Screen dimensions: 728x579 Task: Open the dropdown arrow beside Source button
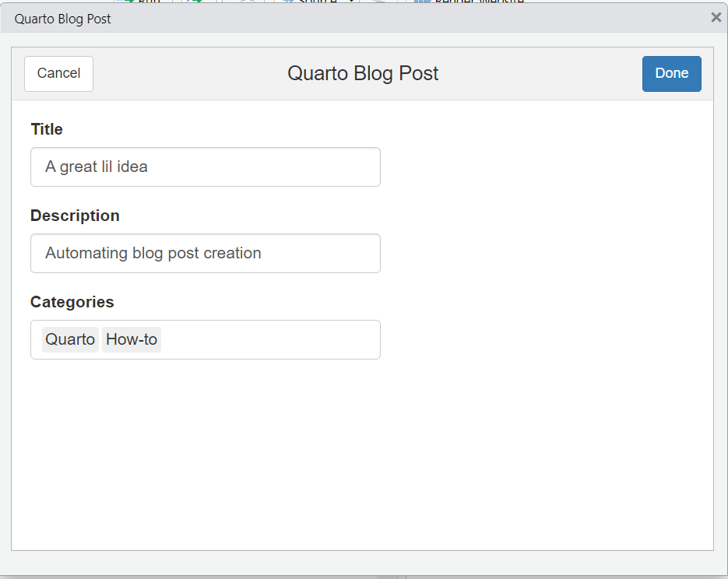coord(351,2)
